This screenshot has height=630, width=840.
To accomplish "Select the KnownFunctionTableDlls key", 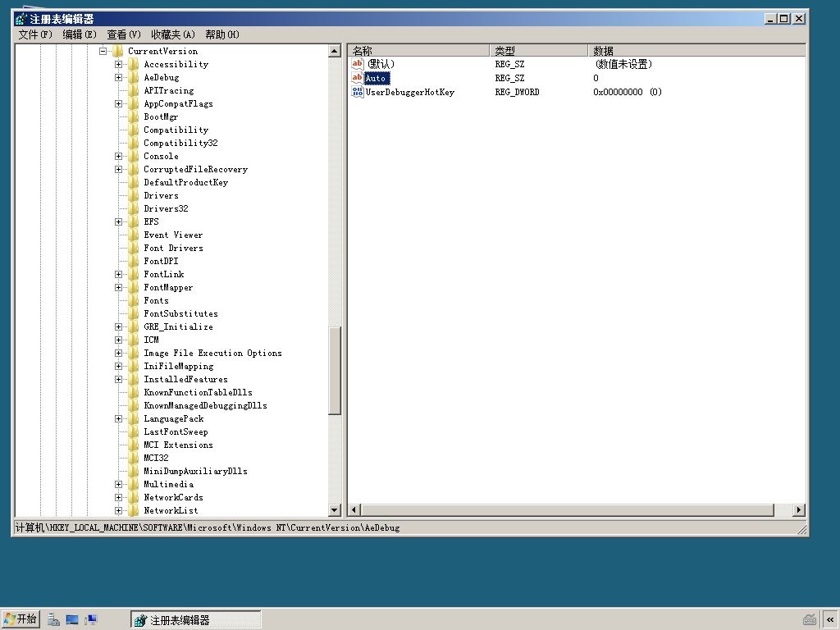I will [x=198, y=393].
